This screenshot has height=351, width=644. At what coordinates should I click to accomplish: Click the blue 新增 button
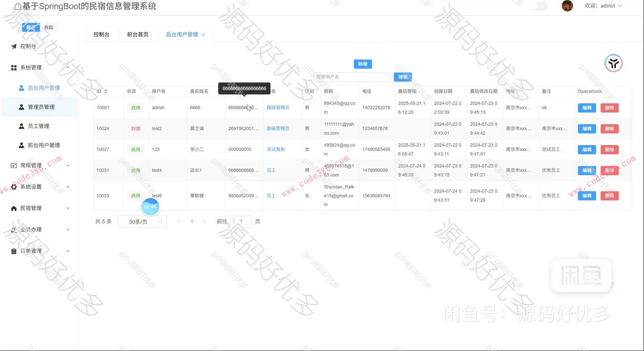(x=363, y=64)
